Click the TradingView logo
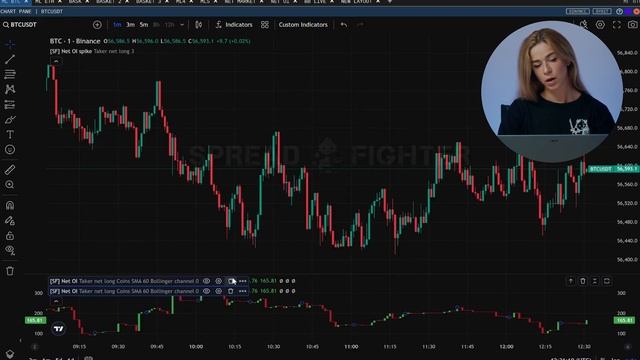640x360 pixels. [59, 329]
